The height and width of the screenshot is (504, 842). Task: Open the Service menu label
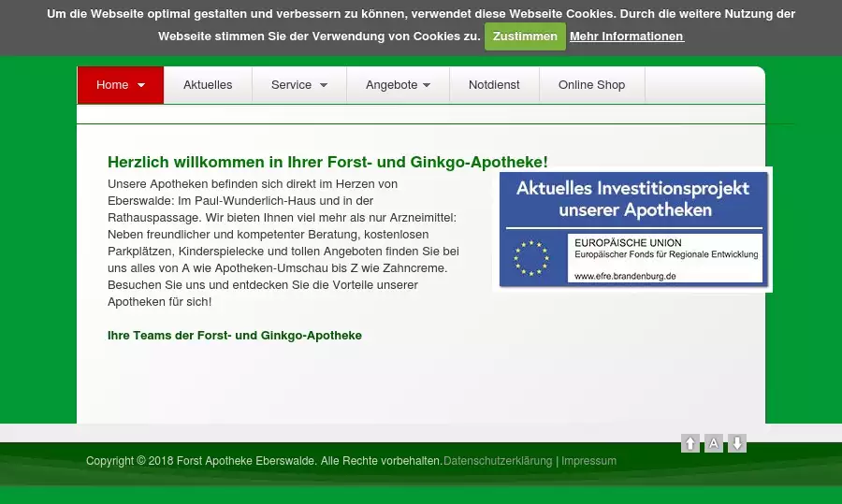click(x=291, y=85)
